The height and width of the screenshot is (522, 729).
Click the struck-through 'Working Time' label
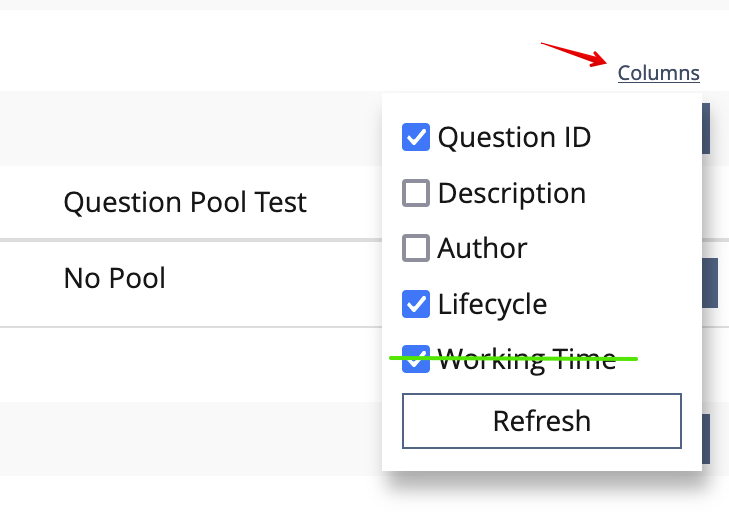point(527,359)
